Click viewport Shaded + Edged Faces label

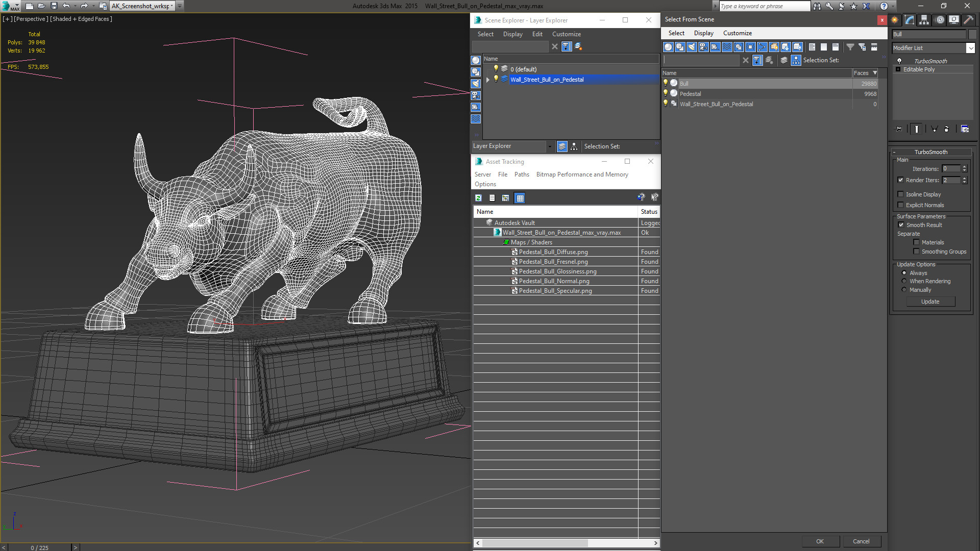81,19
